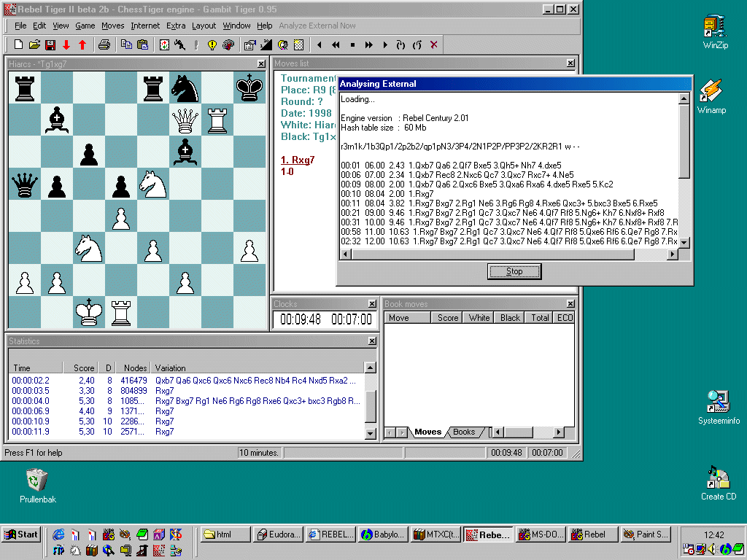The width and height of the screenshot is (747, 560).
Task: Click the ECO column header in Book moves
Action: [565, 318]
